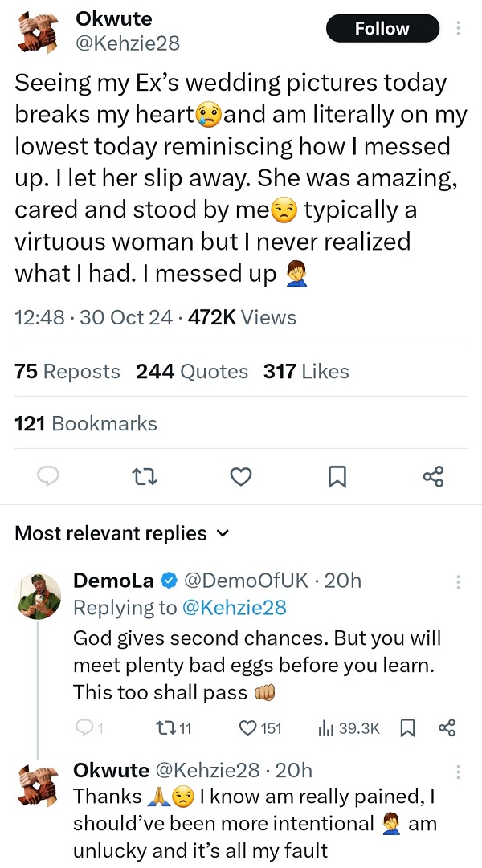
Task: Open more options on DemoLa's reply
Action: pos(459,581)
